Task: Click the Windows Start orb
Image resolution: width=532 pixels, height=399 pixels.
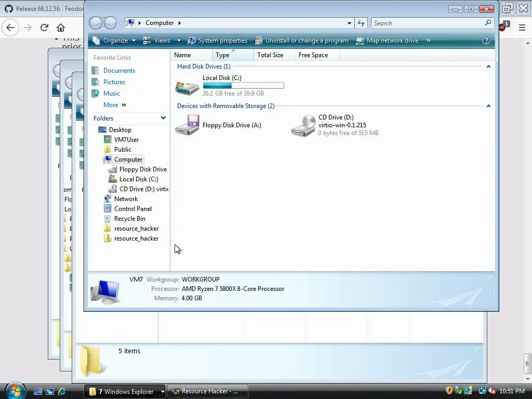Action: coord(15,391)
